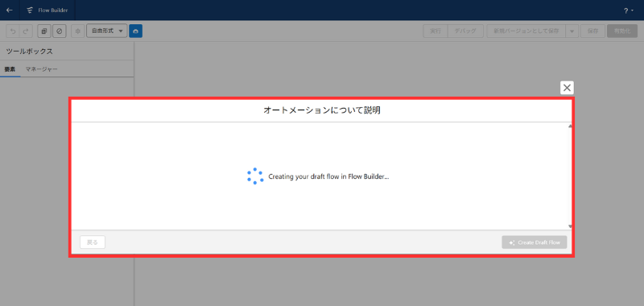644x306 pixels.
Task: Click the copy elements toolbar icon
Action: [x=44, y=31]
